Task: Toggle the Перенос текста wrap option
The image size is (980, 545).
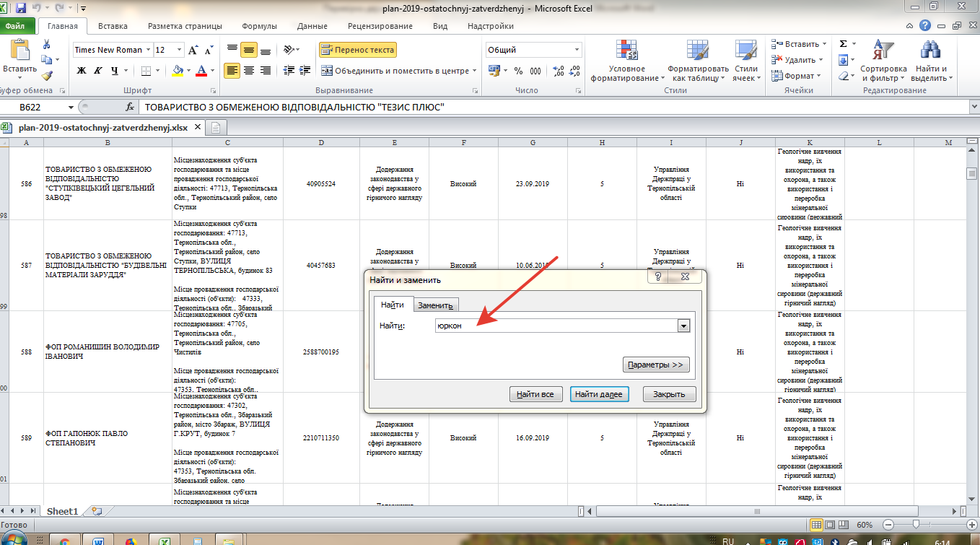Action: point(358,50)
